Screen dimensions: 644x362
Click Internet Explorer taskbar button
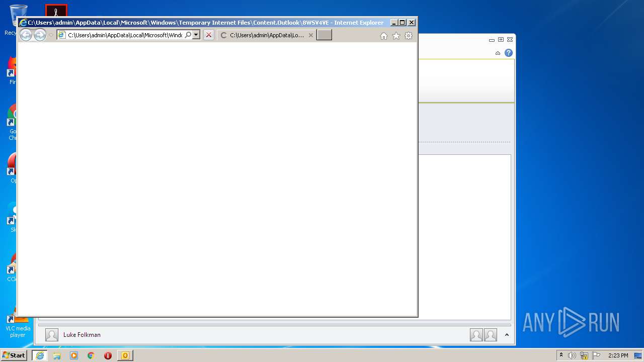40,355
